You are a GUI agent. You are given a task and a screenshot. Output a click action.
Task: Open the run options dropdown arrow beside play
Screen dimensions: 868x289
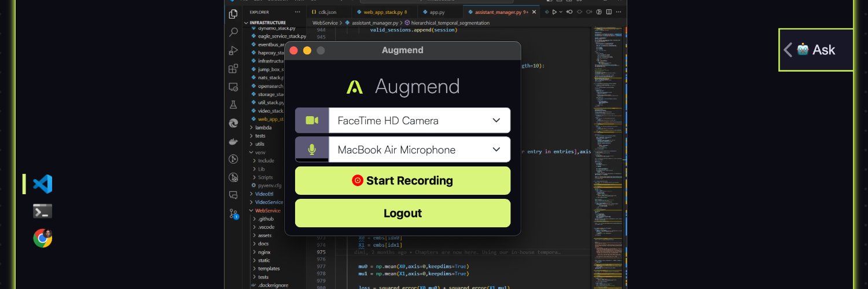pyautogui.click(x=561, y=12)
